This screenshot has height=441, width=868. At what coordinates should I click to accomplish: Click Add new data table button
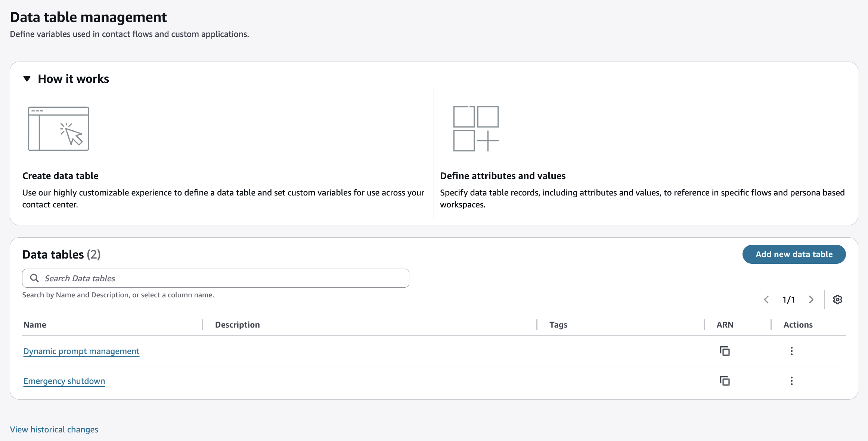794,254
